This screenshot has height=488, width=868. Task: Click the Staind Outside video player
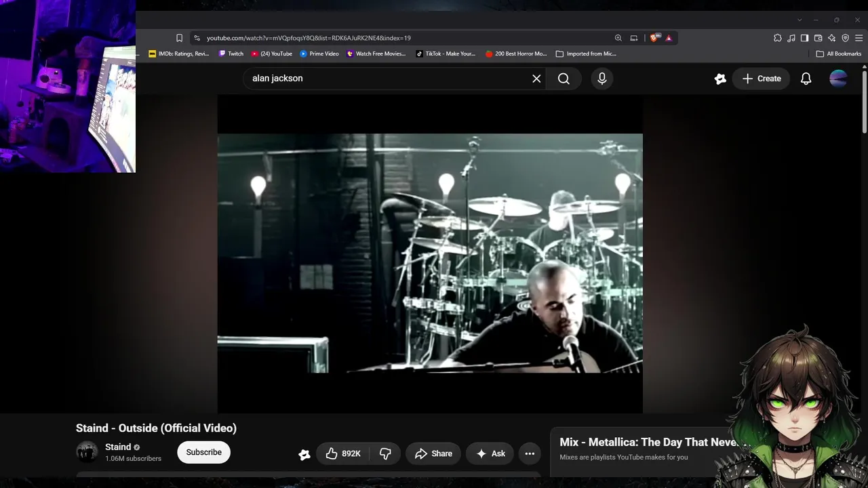[430, 253]
